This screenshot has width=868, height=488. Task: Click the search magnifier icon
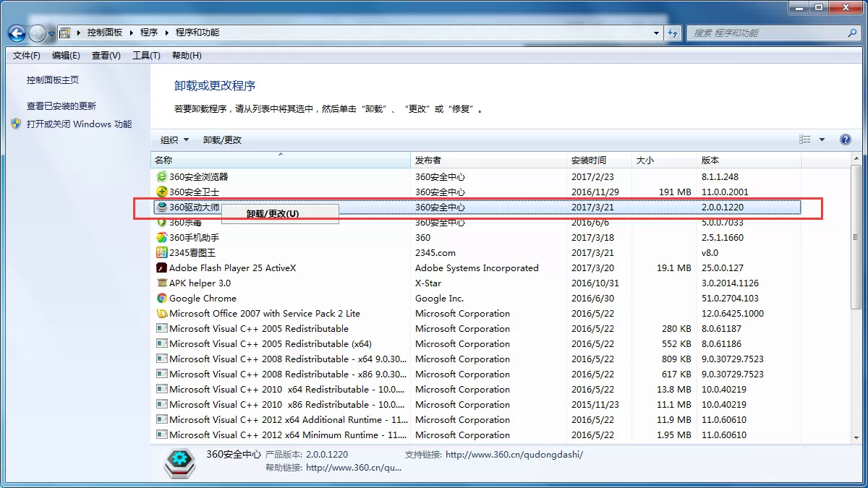pyautogui.click(x=852, y=33)
